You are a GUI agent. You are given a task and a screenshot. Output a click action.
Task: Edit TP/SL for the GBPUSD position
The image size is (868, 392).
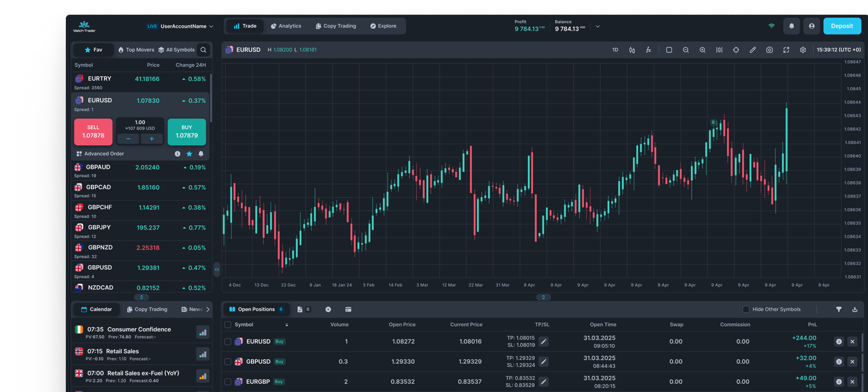(x=543, y=362)
